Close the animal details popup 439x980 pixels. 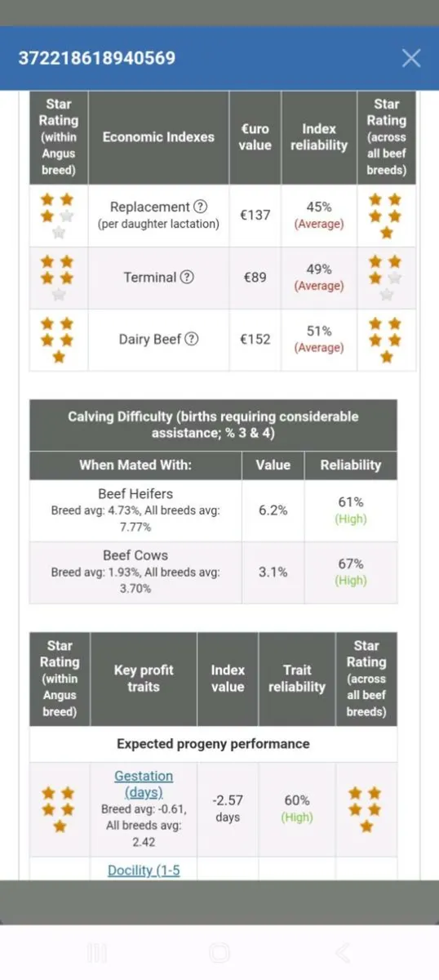(x=411, y=58)
